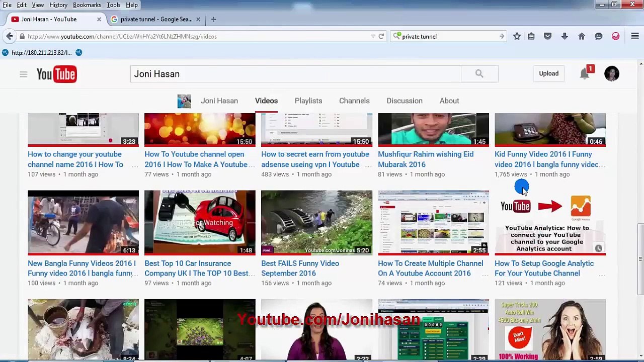Open the File menu
The image size is (644, 362).
[x=7, y=5]
